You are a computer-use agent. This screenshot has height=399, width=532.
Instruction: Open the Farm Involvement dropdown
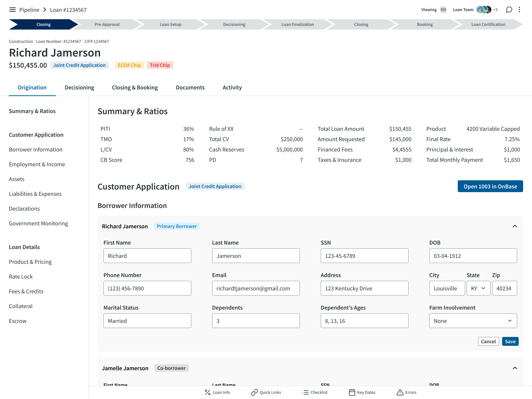click(473, 321)
